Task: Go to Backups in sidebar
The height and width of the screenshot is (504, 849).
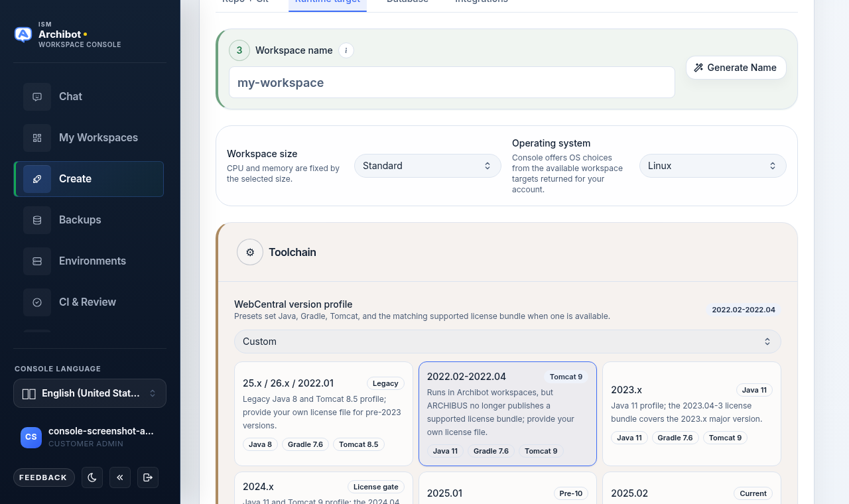Action: click(x=89, y=220)
